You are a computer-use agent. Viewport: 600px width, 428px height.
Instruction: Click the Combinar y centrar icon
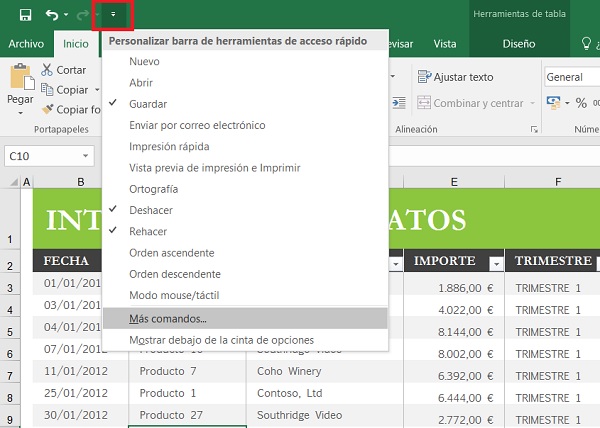(x=424, y=103)
